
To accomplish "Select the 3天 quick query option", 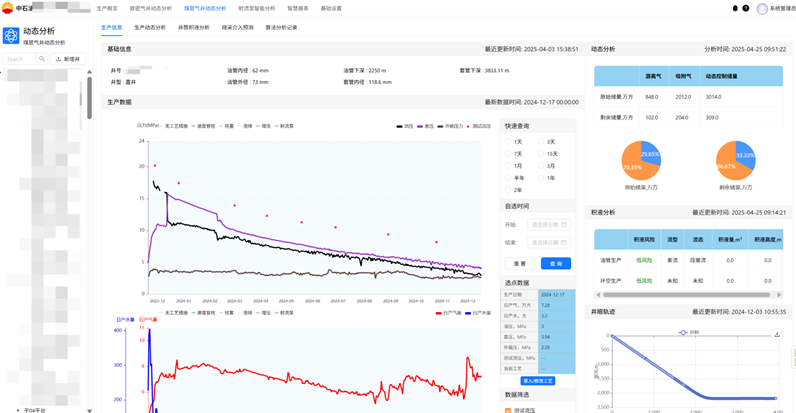I will (547, 142).
